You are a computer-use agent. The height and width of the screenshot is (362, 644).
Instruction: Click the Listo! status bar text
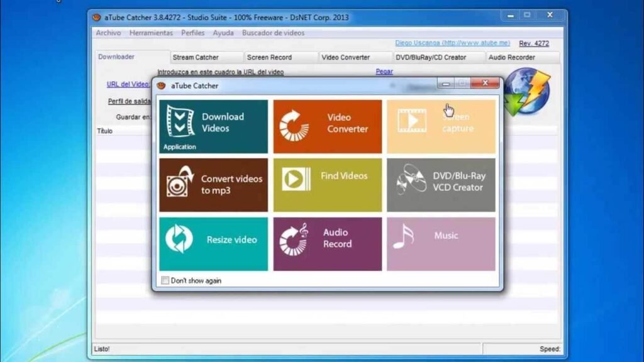point(102,349)
